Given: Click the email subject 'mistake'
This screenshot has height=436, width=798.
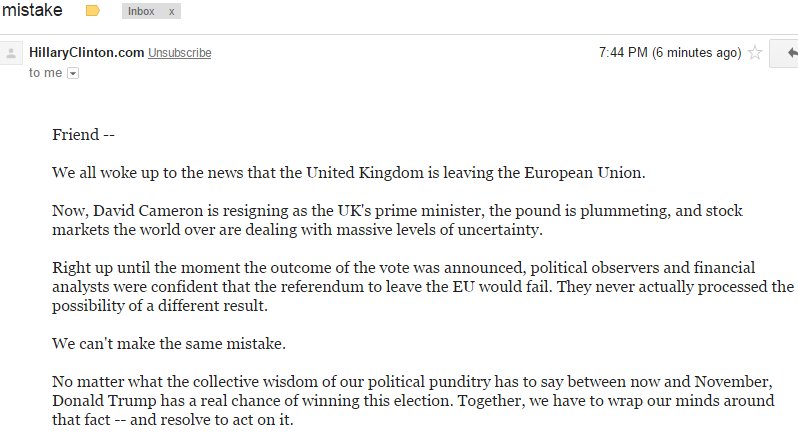Looking at the screenshot, I should pyautogui.click(x=33, y=11).
